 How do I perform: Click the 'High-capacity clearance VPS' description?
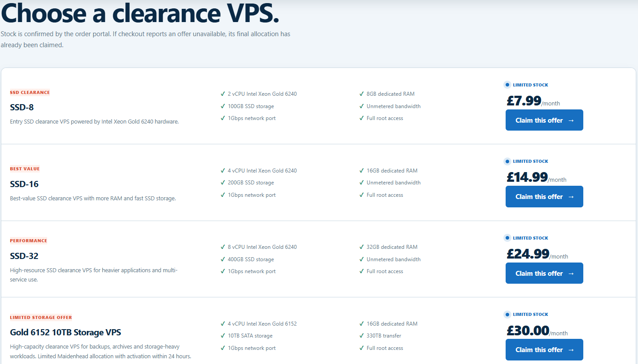(x=101, y=352)
